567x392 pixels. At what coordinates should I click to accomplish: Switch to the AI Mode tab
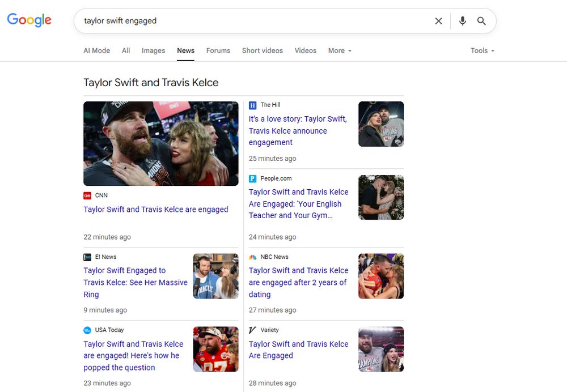[97, 50]
